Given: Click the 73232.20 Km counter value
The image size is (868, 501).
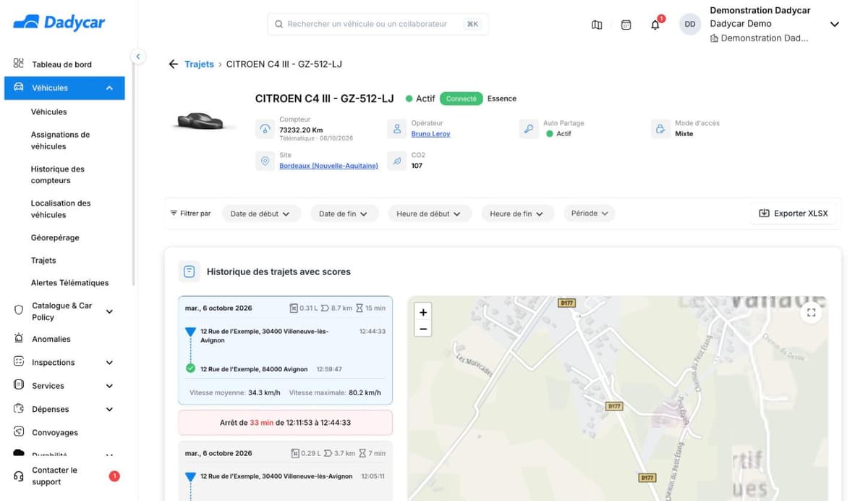Looking at the screenshot, I should coord(301,130).
